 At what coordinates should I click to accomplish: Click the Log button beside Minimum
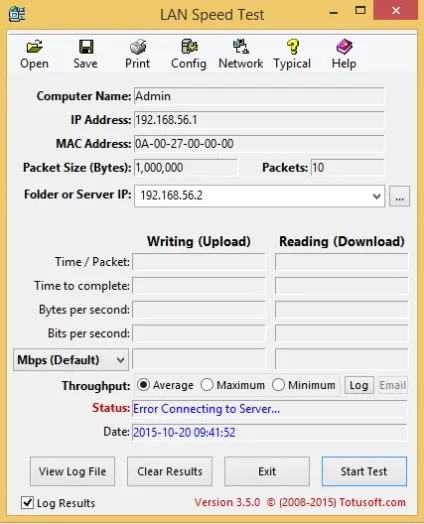pos(359,385)
